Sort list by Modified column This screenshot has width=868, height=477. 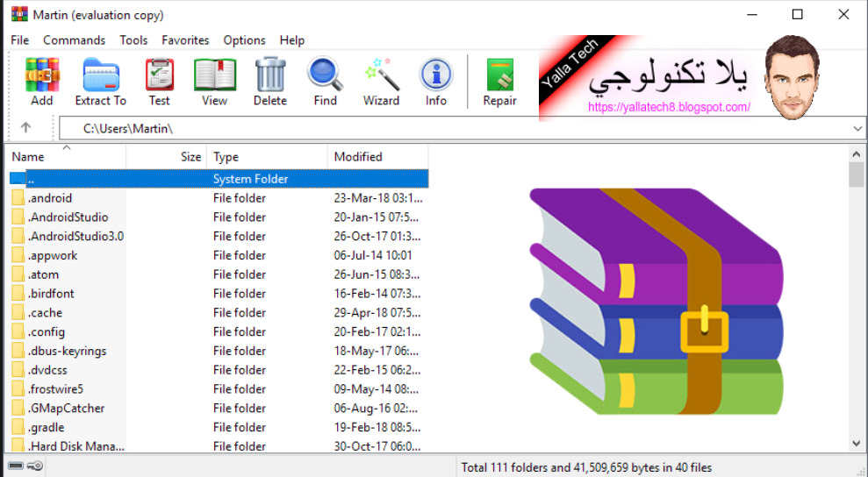377,157
